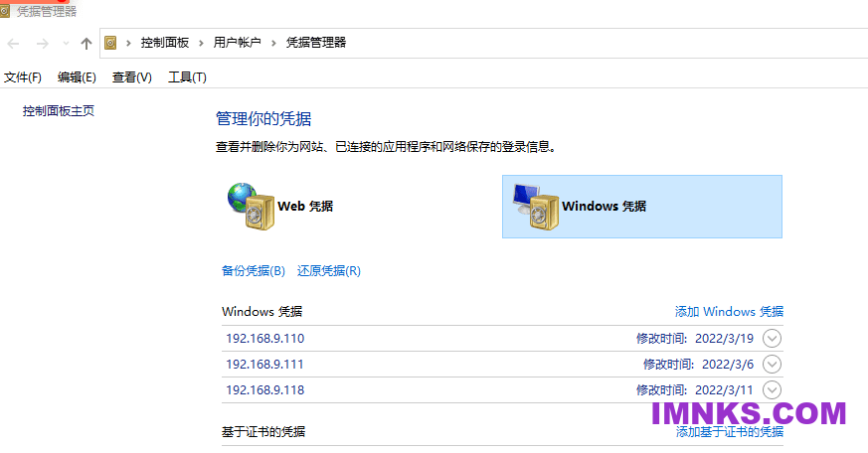Select the Windows 凭据 tile label
The image size is (868, 453).
click(604, 207)
